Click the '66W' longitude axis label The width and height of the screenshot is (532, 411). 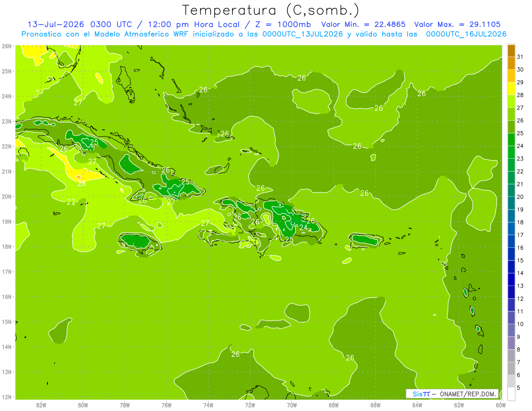pyautogui.click(x=376, y=404)
